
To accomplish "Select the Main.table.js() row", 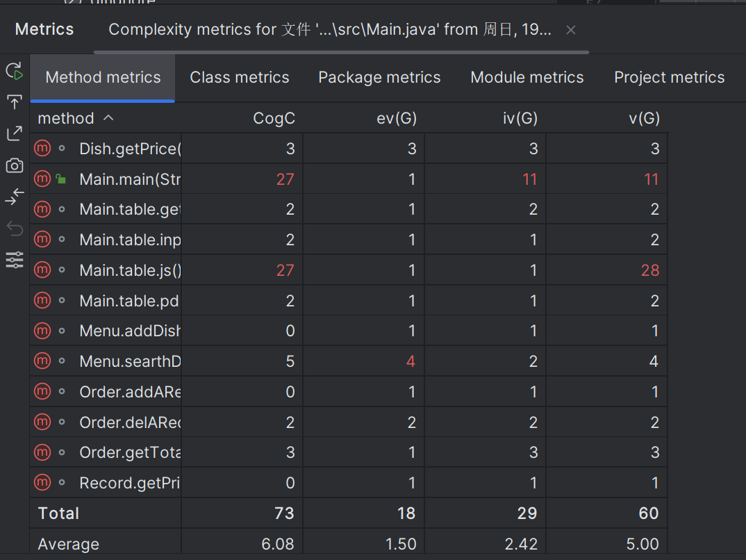I will point(130,270).
